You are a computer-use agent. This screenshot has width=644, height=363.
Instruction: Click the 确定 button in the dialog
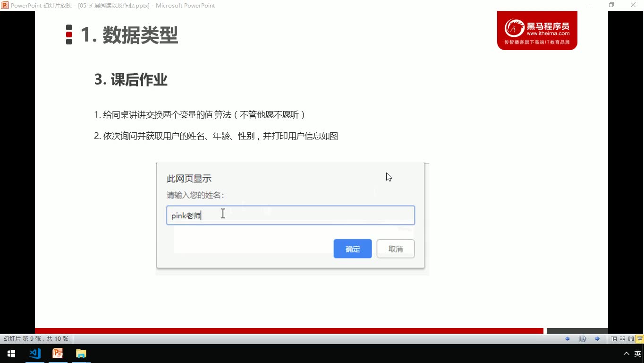click(353, 249)
